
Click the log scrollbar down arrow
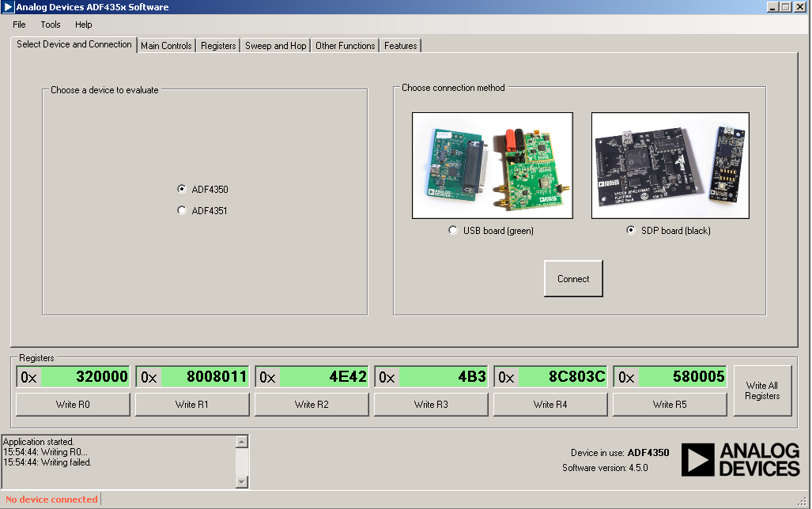[x=242, y=481]
